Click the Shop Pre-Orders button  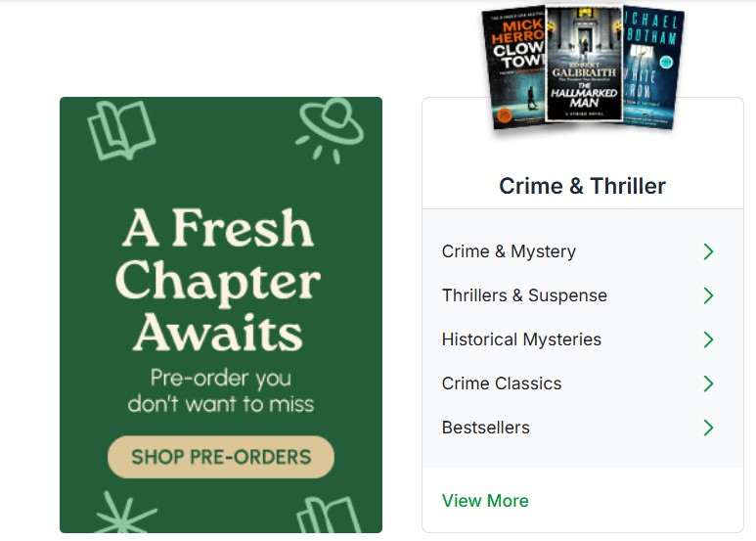click(221, 457)
